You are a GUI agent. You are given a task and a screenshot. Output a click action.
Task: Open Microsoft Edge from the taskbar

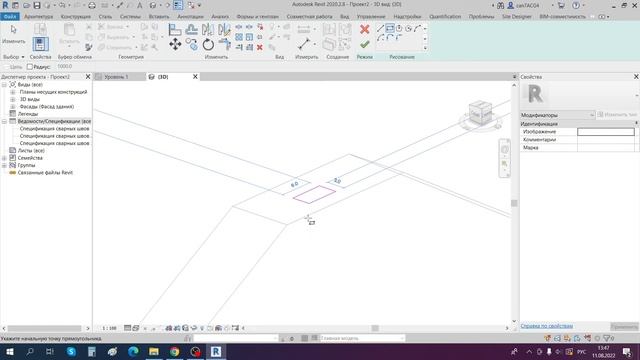point(133,351)
